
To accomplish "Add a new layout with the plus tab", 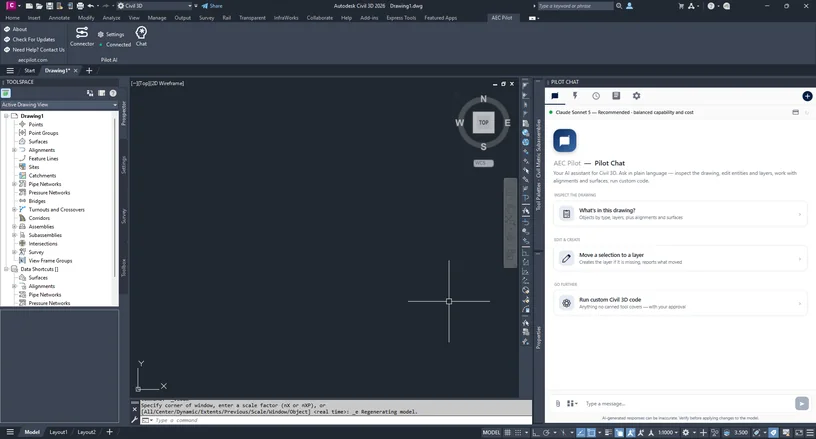I will point(109,432).
